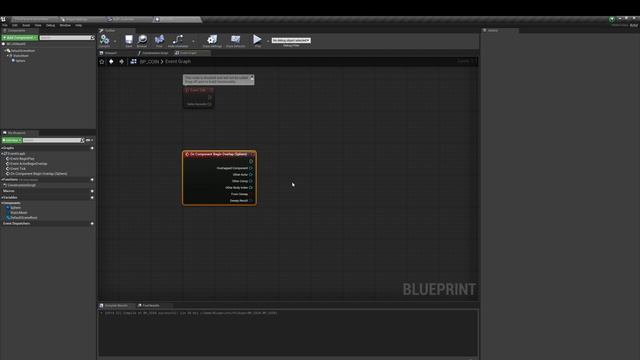The image size is (640, 360).
Task: Select On Component Begin Overlap (Sphere) entry
Action: click(x=38, y=174)
